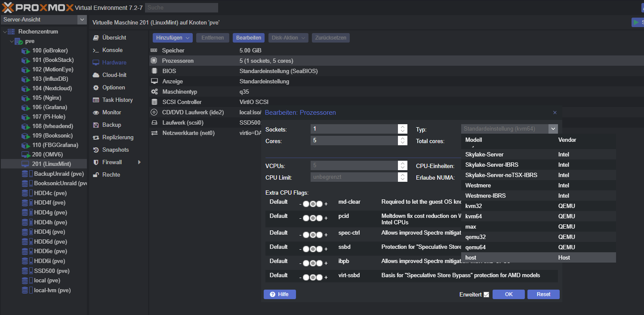Choose Westmere from model list
The image size is (644, 315).
click(x=539, y=186)
